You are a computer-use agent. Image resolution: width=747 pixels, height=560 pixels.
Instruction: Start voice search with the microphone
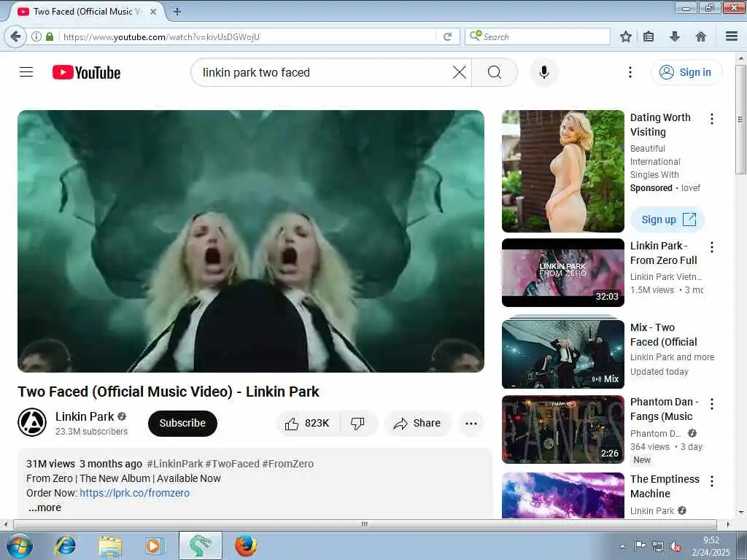point(544,72)
